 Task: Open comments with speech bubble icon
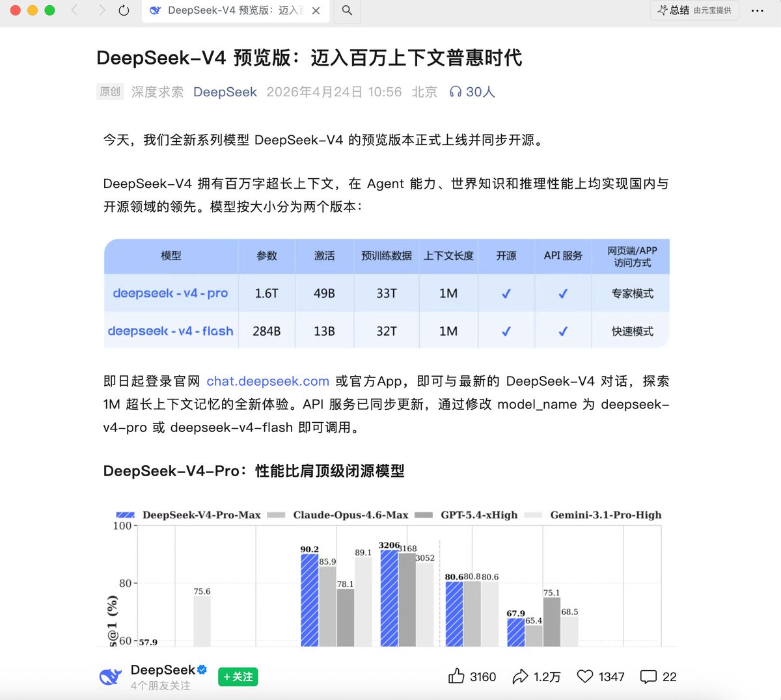648,677
